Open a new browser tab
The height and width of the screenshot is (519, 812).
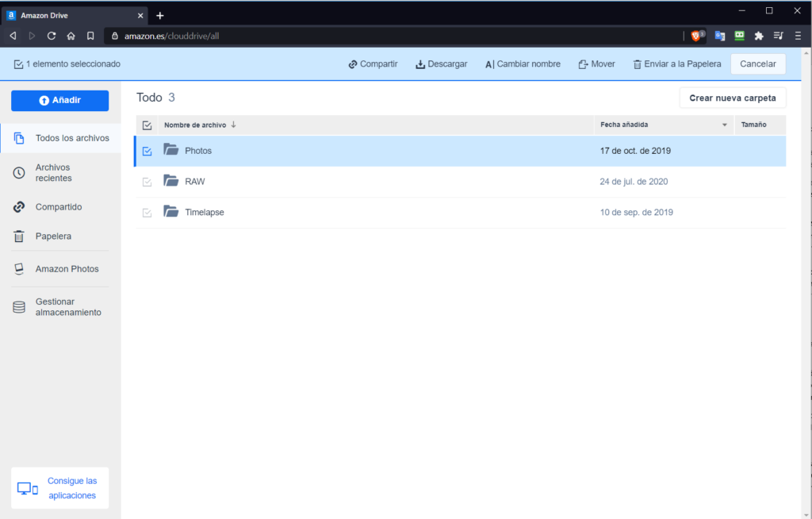tap(160, 16)
